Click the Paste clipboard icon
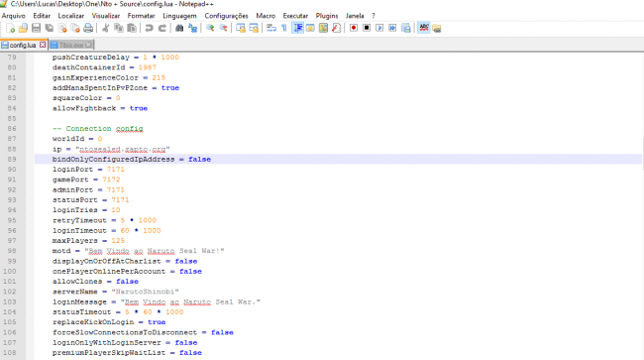 (x=132, y=28)
